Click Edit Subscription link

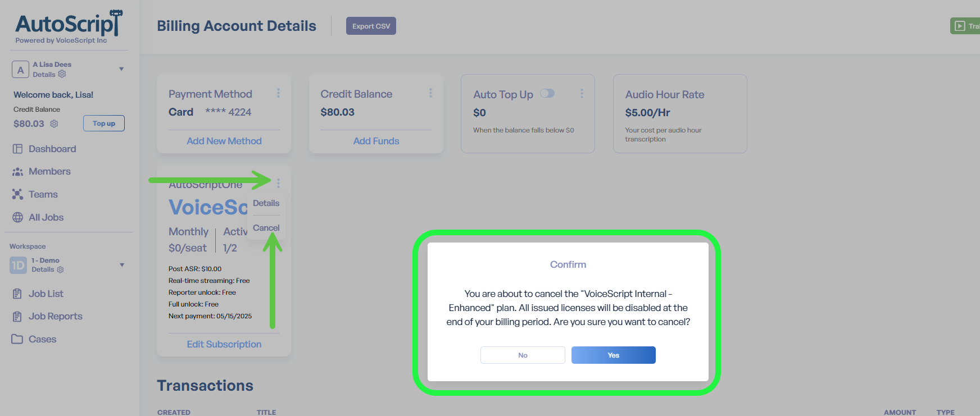(224, 345)
